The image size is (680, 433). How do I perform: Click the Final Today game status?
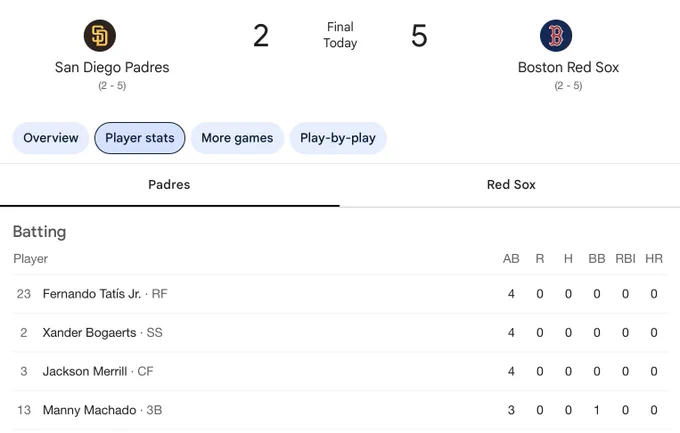point(340,35)
